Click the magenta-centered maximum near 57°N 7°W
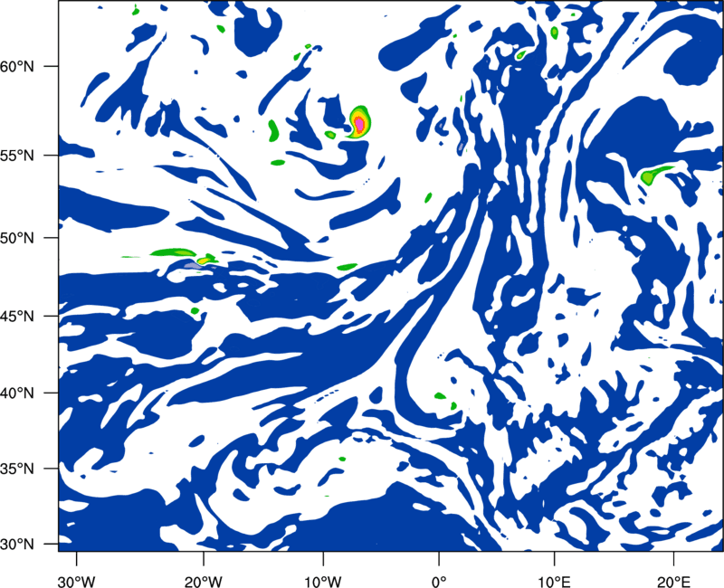 pyautogui.click(x=359, y=123)
